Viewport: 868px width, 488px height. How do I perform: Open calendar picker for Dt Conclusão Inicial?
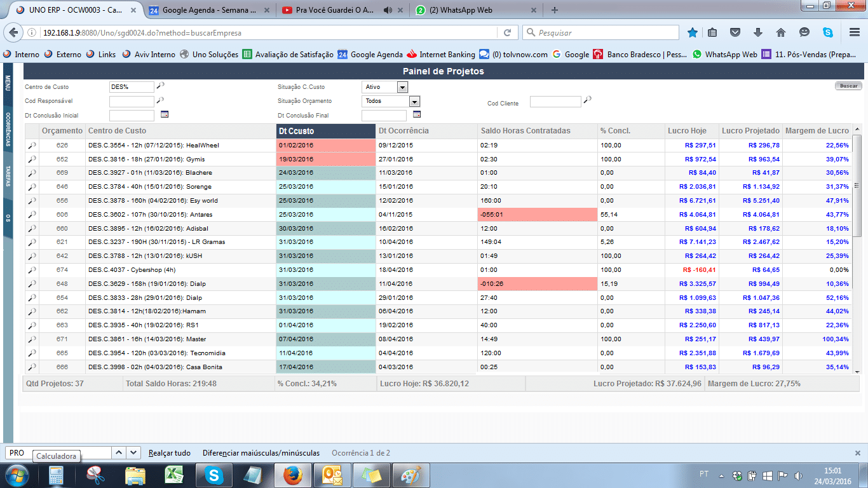(164, 114)
